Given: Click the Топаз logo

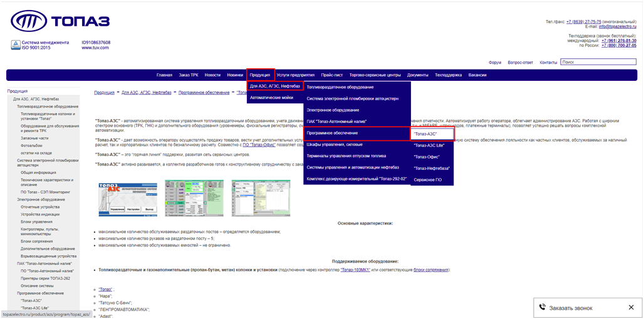Looking at the screenshot, I should coord(60,20).
